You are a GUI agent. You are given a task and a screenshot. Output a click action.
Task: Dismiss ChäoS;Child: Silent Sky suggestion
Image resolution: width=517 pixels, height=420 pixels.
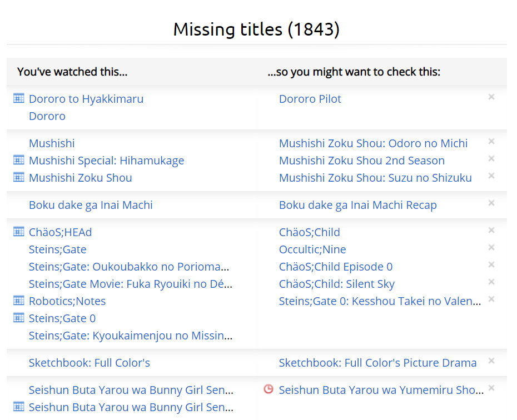point(491,282)
